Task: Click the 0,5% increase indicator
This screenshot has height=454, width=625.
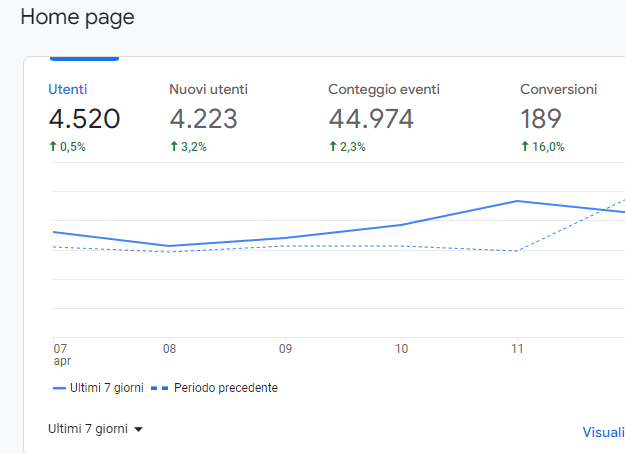Action: tap(67, 147)
